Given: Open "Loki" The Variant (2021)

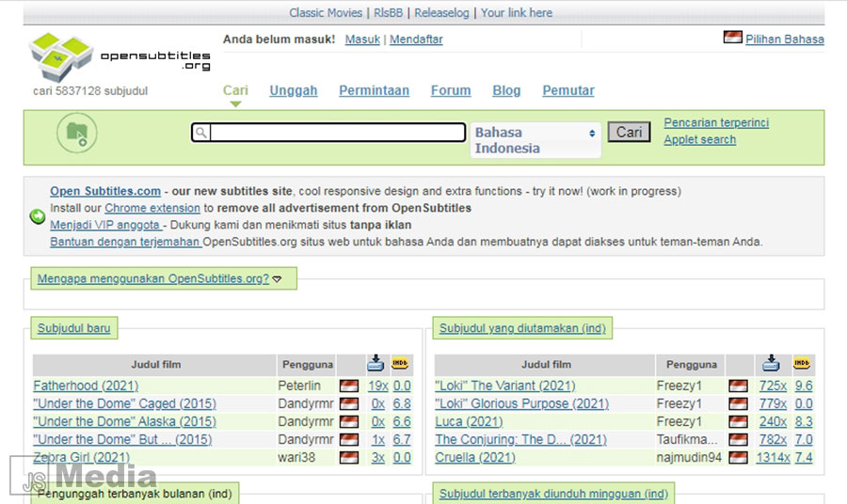Looking at the screenshot, I should tap(505, 386).
